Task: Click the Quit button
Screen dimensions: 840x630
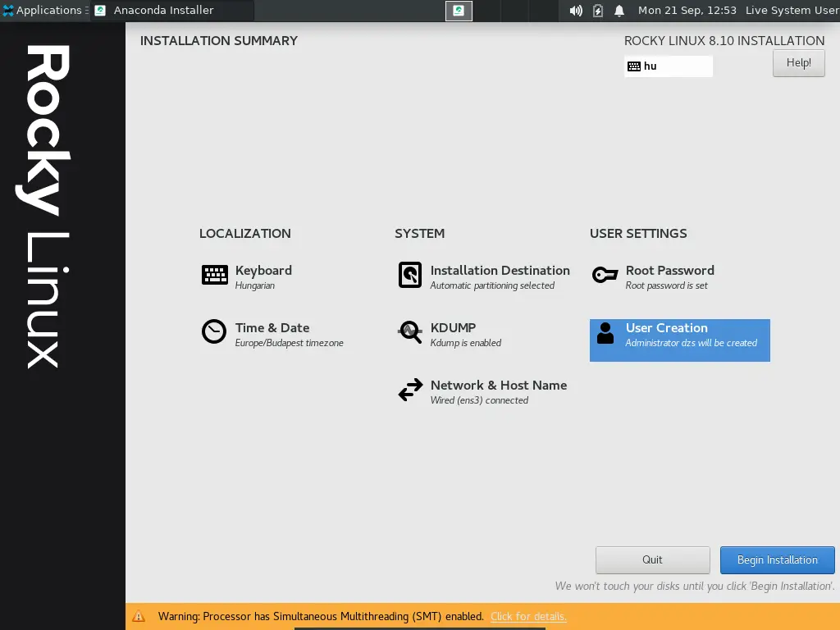Action: click(652, 559)
